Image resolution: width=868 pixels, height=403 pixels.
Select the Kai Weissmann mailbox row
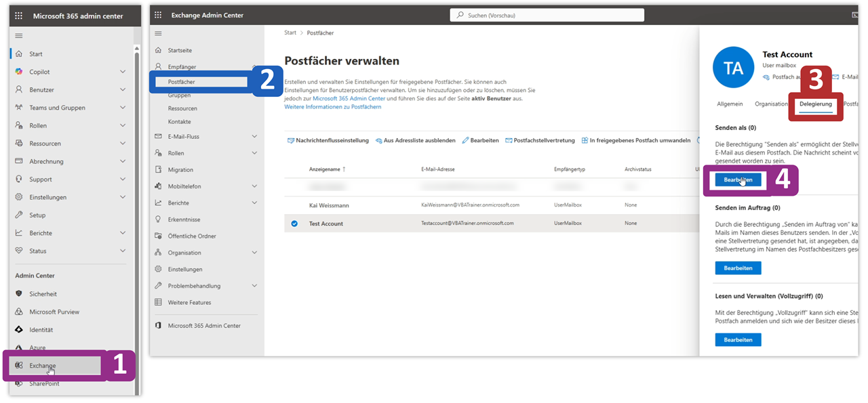492,205
